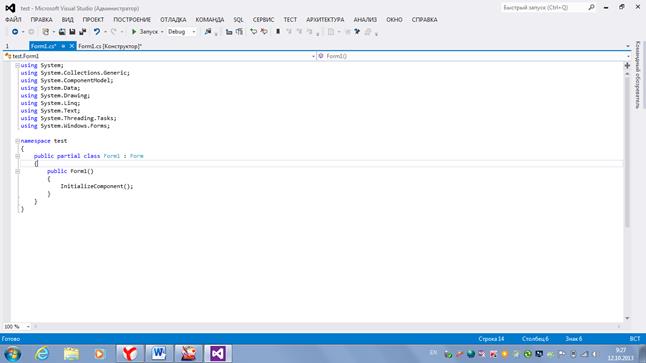The width and height of the screenshot is (646, 363).
Task: Click the uncomment selection toolbar icon
Action: tap(264, 32)
